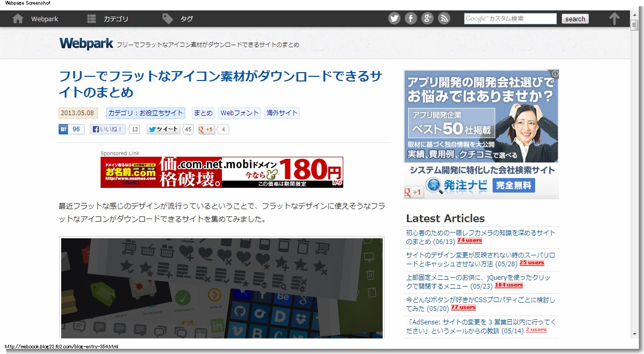Open the お名前.com domain sponsored banner
This screenshot has width=644, height=354.
(222, 172)
